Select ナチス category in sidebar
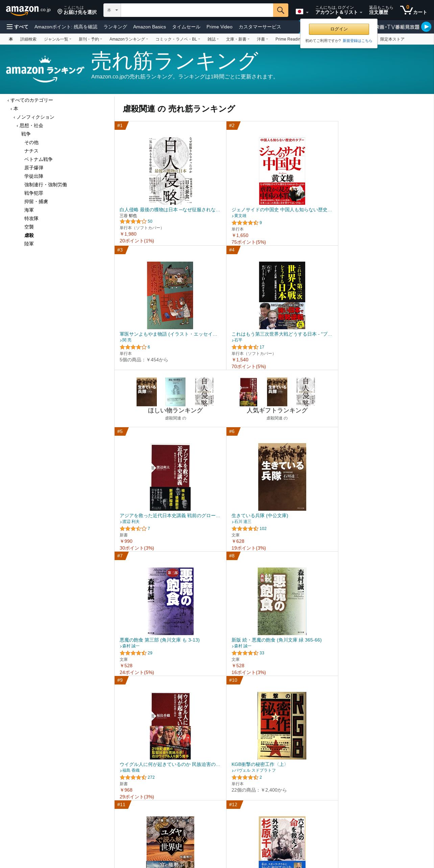434x868 pixels. (x=31, y=151)
